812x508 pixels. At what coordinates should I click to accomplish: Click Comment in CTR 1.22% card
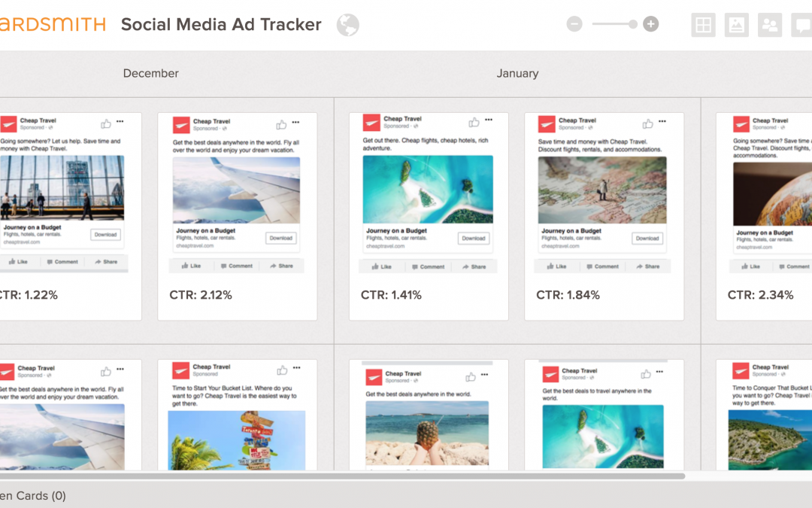pyautogui.click(x=62, y=262)
